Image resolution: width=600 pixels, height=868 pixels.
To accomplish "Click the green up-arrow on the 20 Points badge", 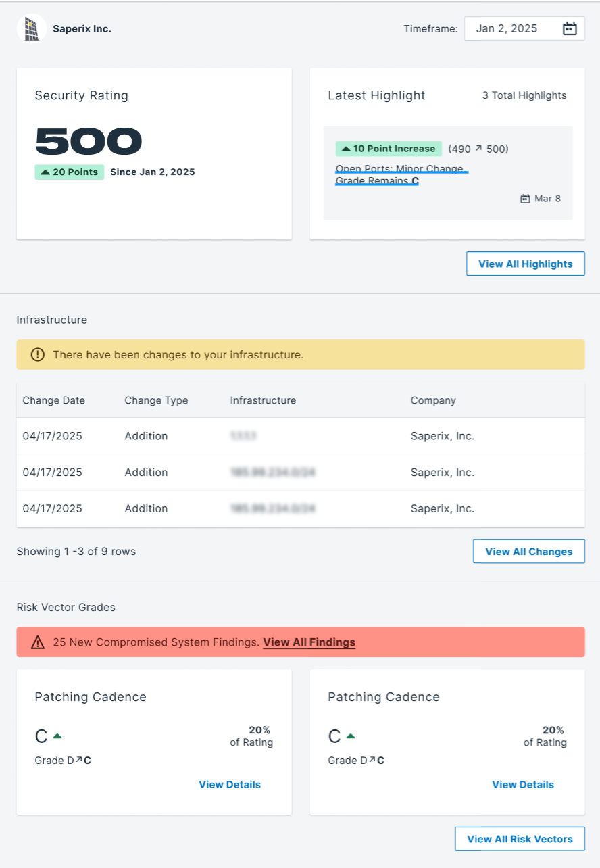I will click(44, 172).
